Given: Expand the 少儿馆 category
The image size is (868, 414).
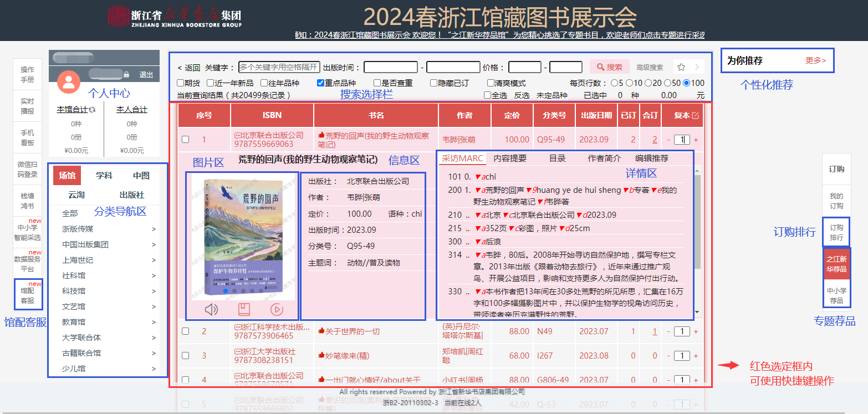Looking at the screenshot, I should point(154,369).
